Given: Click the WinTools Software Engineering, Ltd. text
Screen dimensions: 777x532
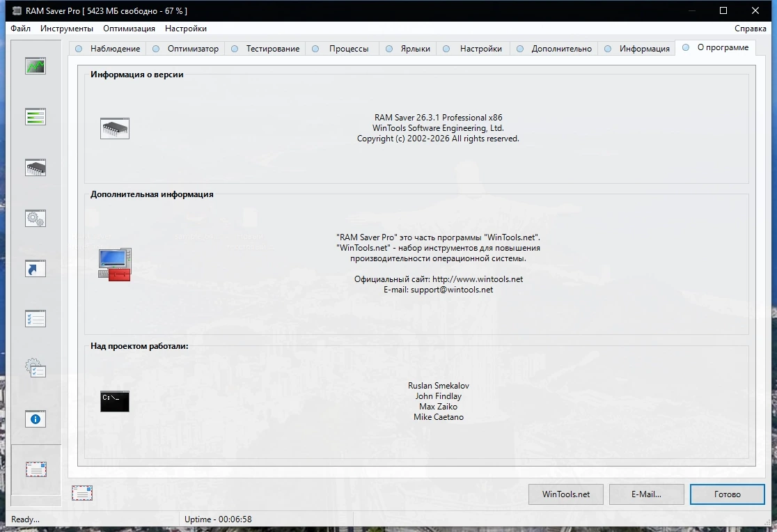Looking at the screenshot, I should tap(438, 128).
